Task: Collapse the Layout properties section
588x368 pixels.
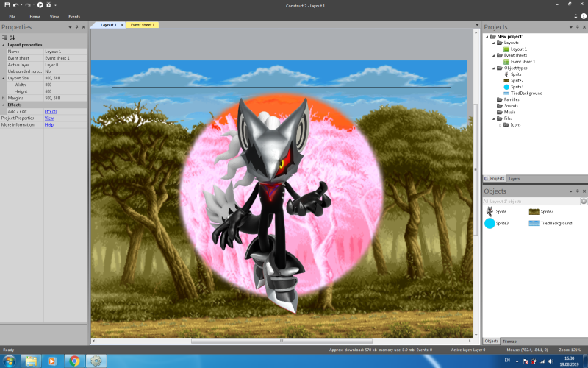Action: [4, 45]
